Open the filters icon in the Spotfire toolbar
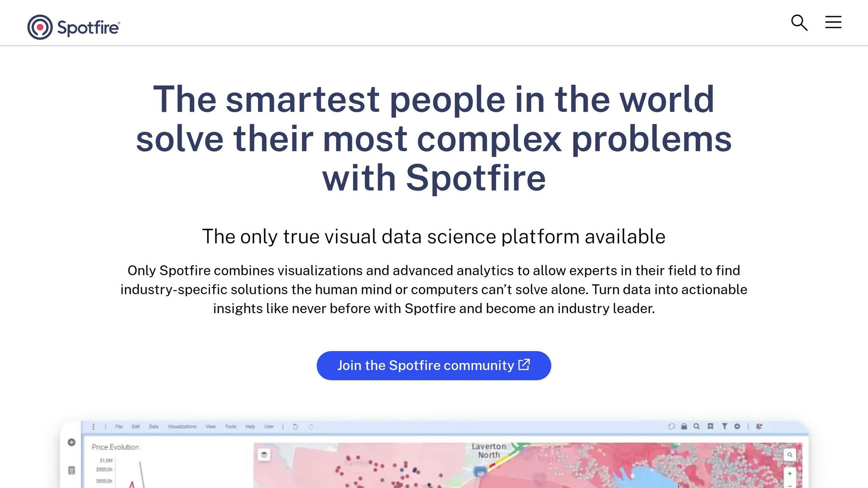This screenshot has height=488, width=868. 725,427
